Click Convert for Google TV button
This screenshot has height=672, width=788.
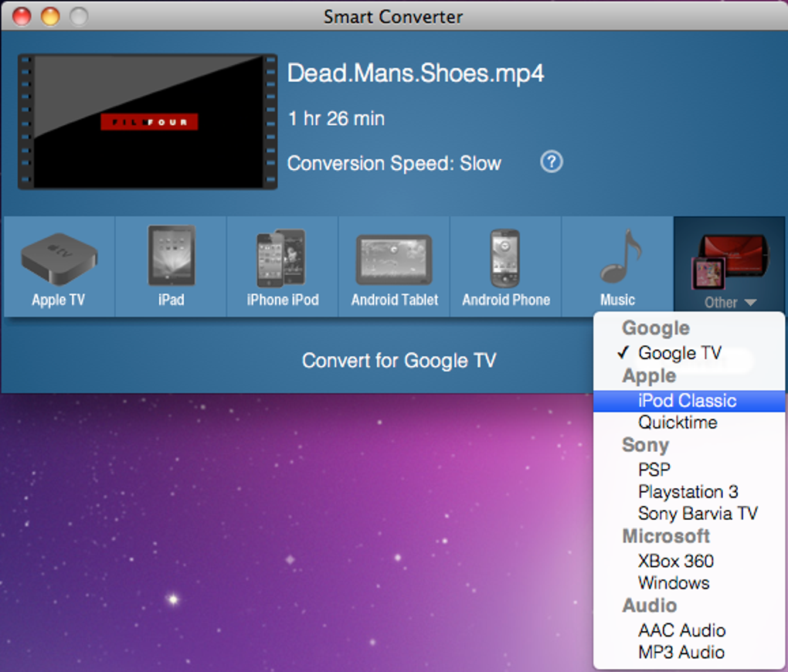[399, 361]
